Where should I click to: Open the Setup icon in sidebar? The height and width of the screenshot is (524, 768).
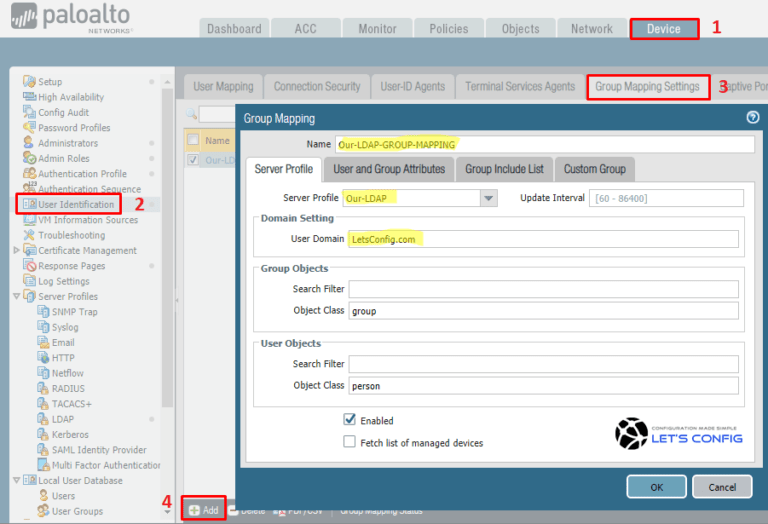coord(29,81)
